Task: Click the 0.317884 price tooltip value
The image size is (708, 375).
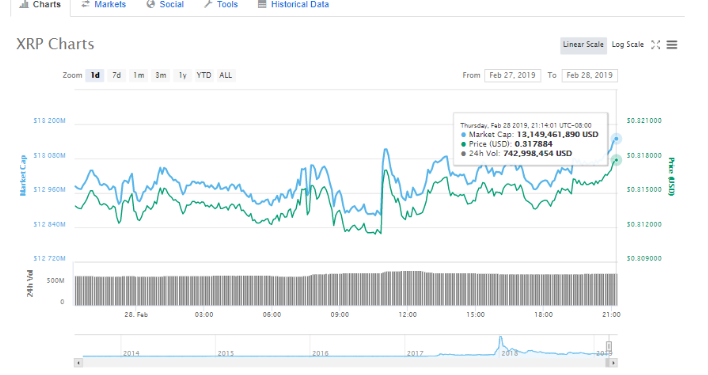Action: click(533, 144)
